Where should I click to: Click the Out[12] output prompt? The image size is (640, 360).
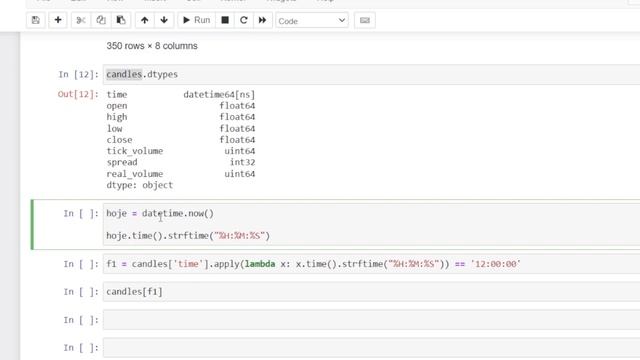(x=78, y=94)
